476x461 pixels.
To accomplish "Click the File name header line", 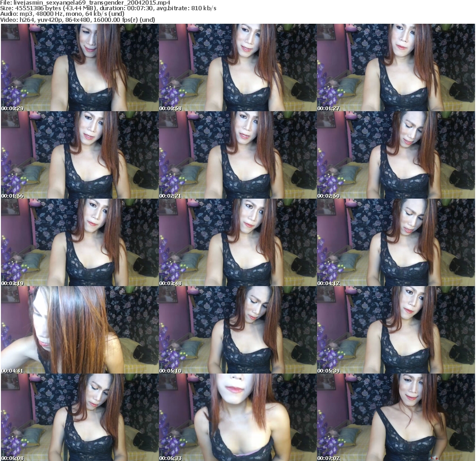I will tap(86, 3).
